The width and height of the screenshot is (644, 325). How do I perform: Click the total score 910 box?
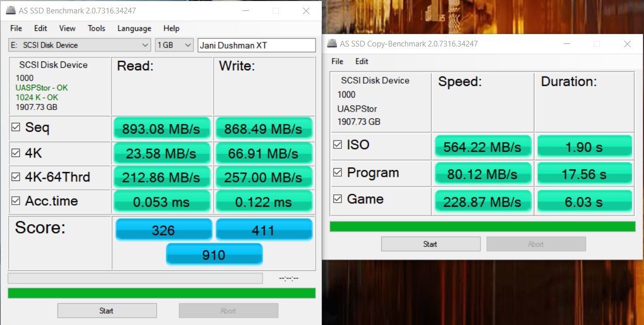tap(214, 255)
